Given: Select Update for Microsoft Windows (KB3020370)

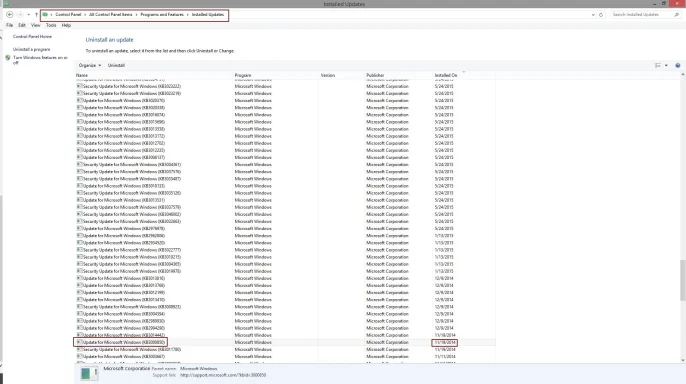Looking at the screenshot, I should [285, 101].
